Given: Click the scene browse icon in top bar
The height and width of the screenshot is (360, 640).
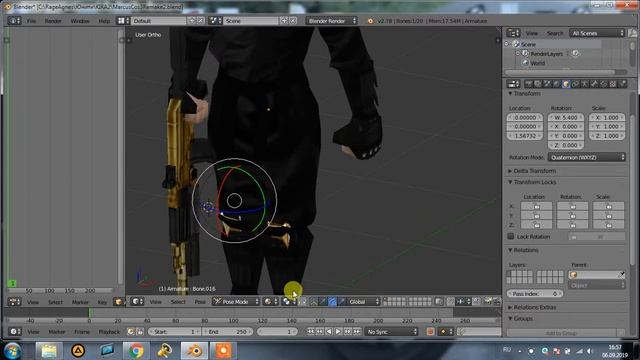Looking at the screenshot, I should coord(215,20).
